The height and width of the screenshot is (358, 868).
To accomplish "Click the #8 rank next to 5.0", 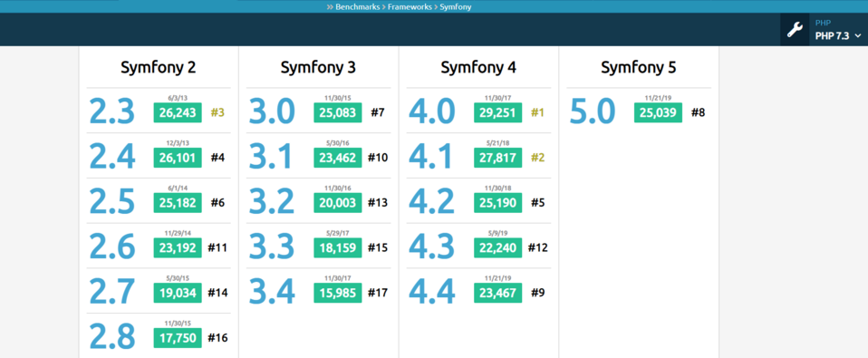I will click(698, 113).
